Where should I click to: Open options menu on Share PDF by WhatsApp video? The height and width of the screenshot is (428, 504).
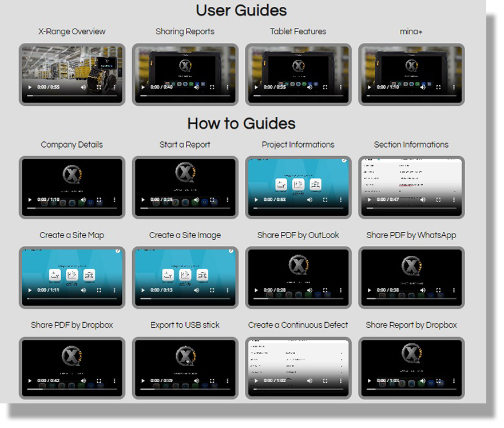[x=454, y=291]
